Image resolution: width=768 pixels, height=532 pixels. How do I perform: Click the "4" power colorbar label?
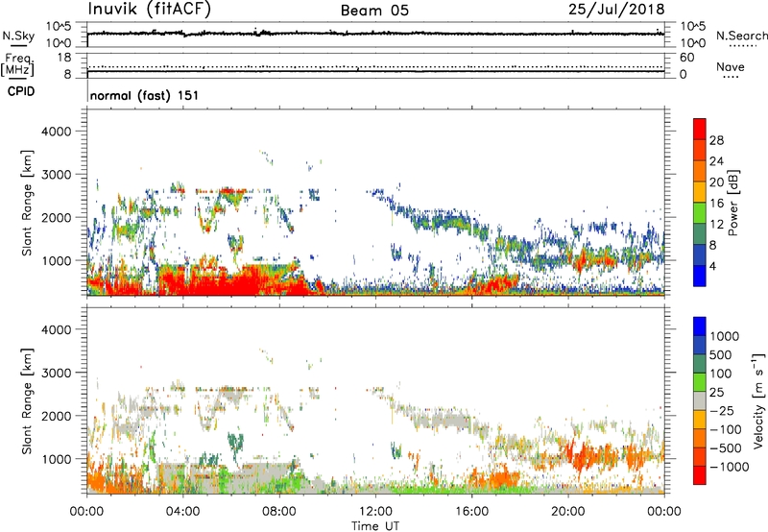point(712,266)
